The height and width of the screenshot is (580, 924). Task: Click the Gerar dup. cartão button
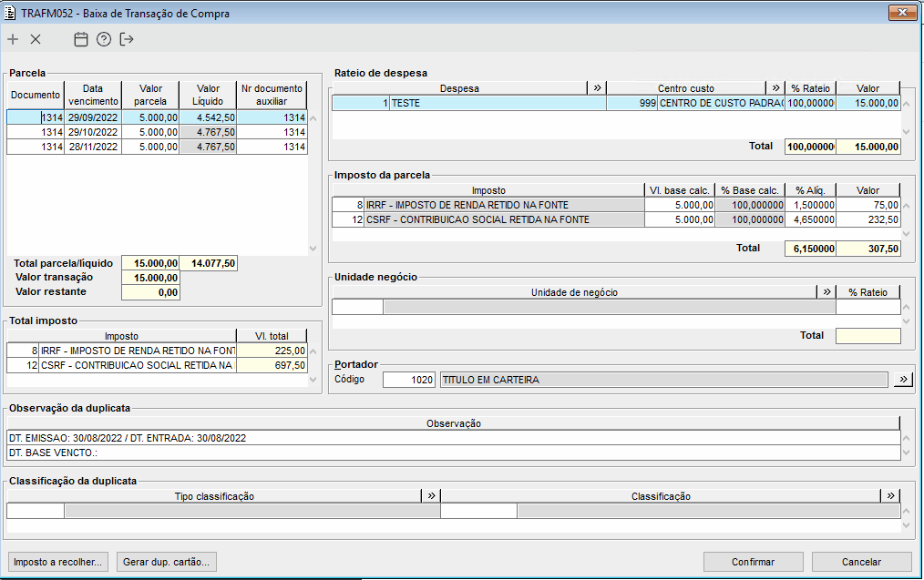click(x=166, y=562)
